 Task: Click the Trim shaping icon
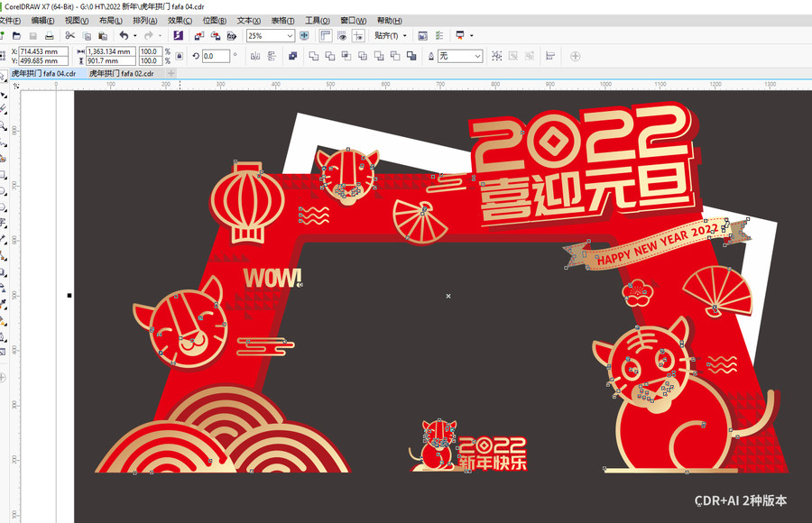click(x=330, y=56)
